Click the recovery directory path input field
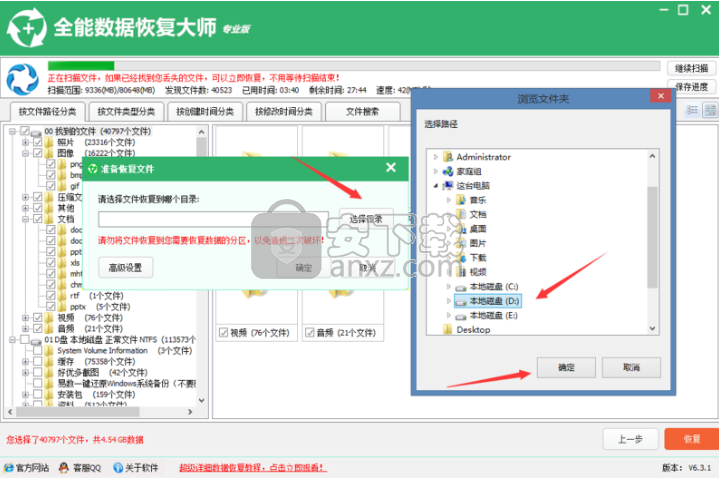The height and width of the screenshot is (481, 719). tap(210, 217)
